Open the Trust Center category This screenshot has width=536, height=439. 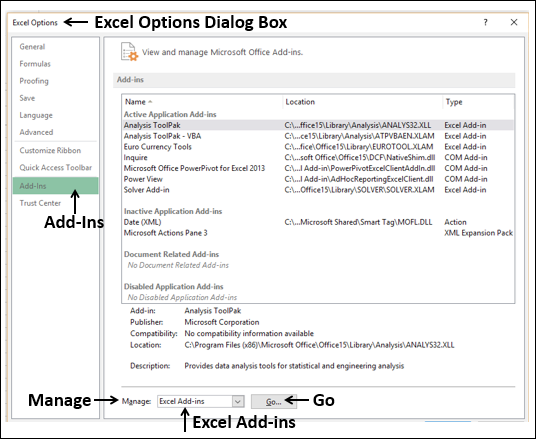click(40, 203)
